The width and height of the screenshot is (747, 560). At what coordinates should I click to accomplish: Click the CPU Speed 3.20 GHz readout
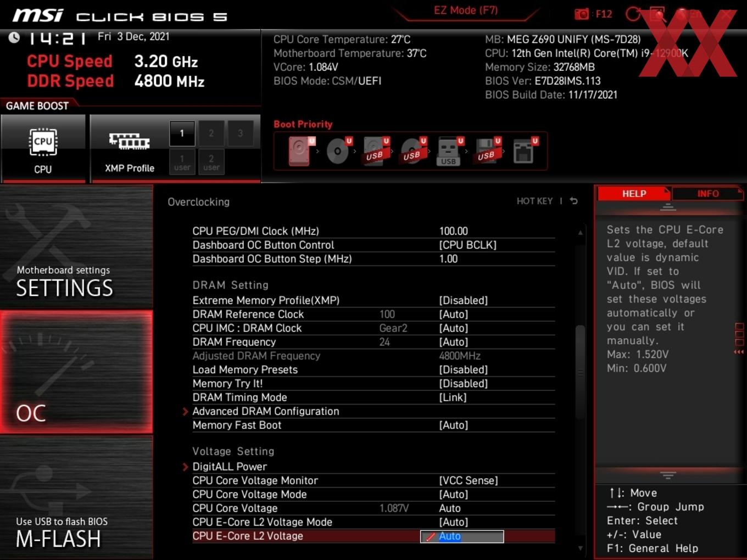113,61
